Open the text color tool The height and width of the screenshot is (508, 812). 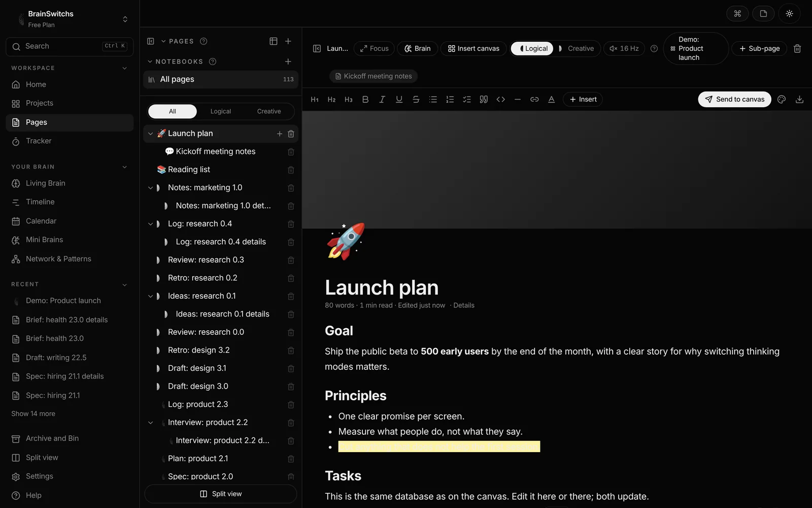tap(552, 100)
